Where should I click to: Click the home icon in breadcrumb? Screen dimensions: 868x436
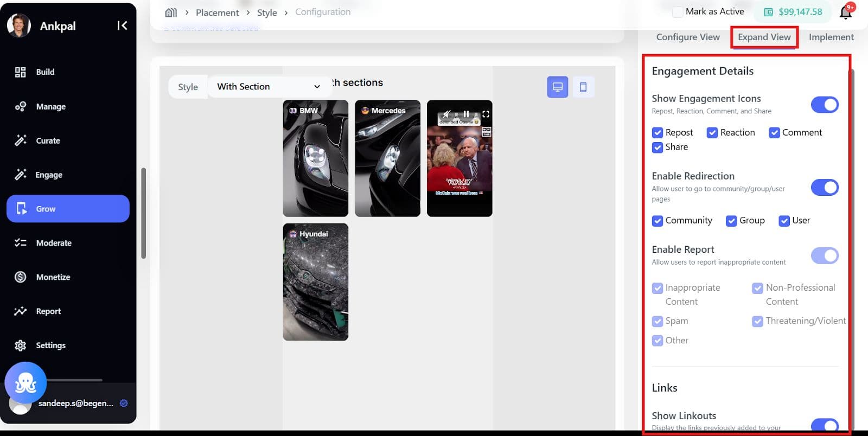[x=171, y=12]
